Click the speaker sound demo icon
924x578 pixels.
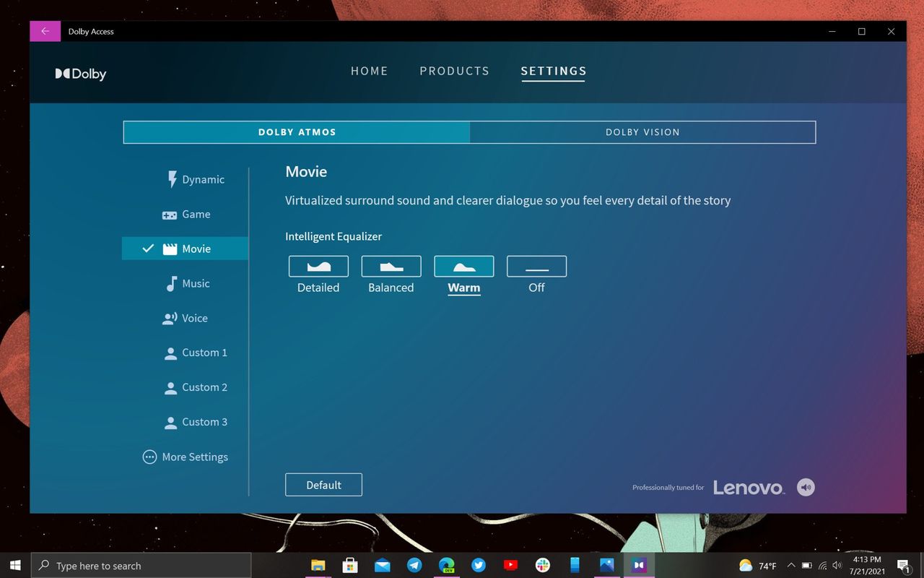click(x=806, y=487)
